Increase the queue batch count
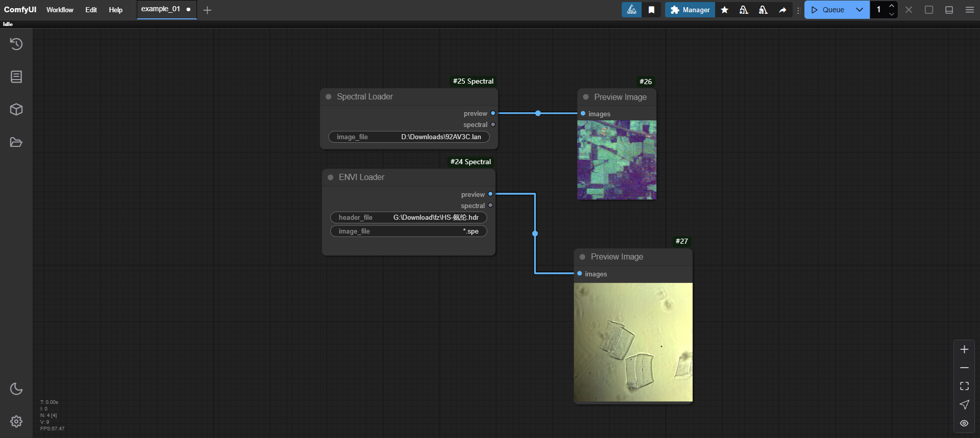This screenshot has height=438, width=980. (x=891, y=6)
